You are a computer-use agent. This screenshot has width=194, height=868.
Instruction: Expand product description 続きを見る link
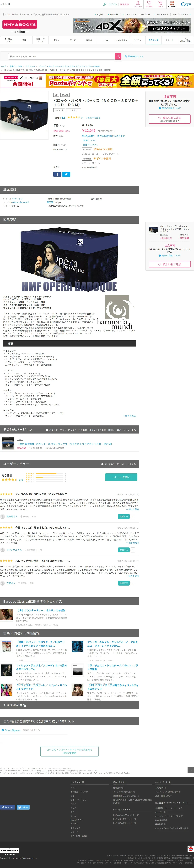pos(129,416)
